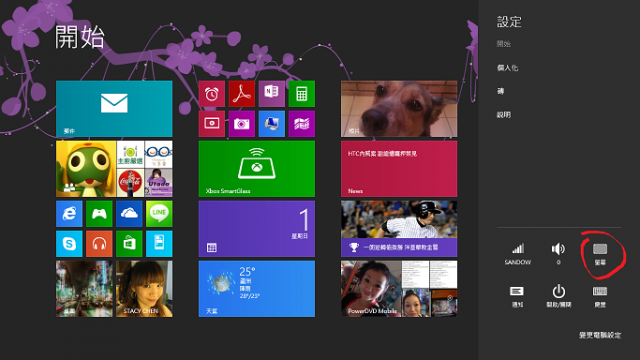Open the Alarms clock tile
The image size is (640, 360).
pyautogui.click(x=211, y=94)
